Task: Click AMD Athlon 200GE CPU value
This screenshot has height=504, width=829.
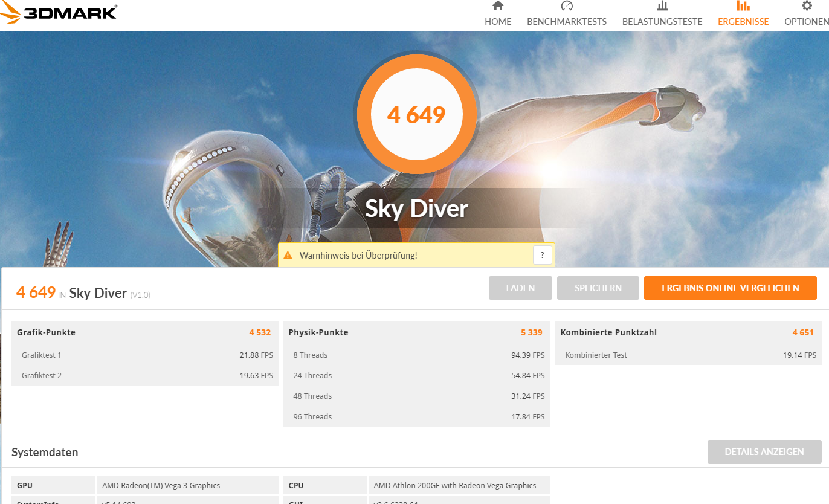Action: coord(455,485)
